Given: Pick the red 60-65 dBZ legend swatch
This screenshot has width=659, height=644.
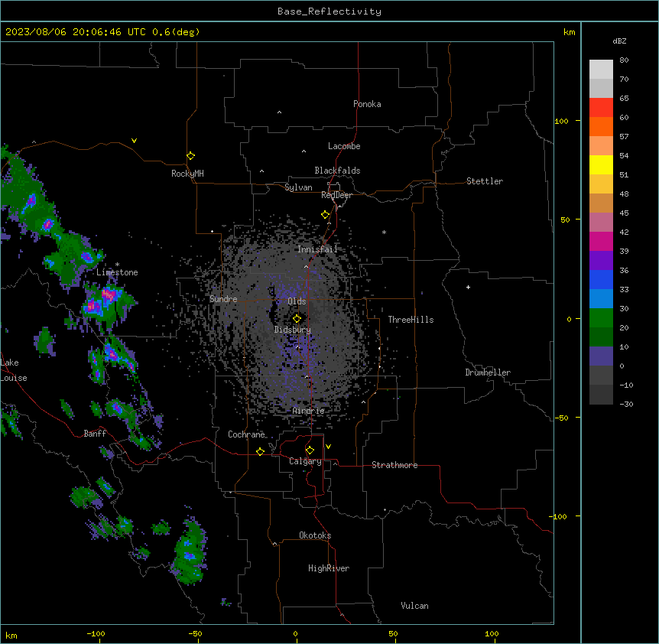Looking at the screenshot, I should coord(601,108).
